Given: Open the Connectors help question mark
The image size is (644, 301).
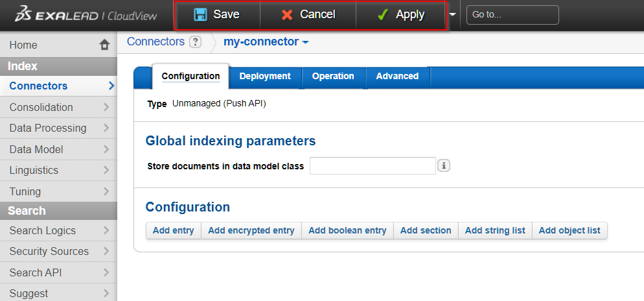Looking at the screenshot, I should 195,42.
